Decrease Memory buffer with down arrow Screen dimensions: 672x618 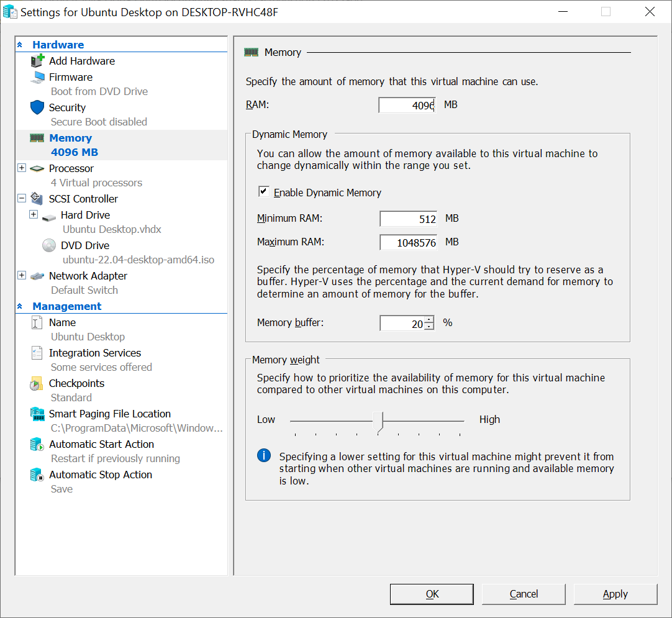pos(429,327)
